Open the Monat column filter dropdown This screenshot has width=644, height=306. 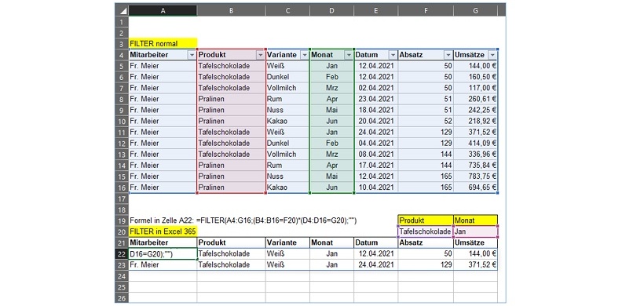[349, 55]
